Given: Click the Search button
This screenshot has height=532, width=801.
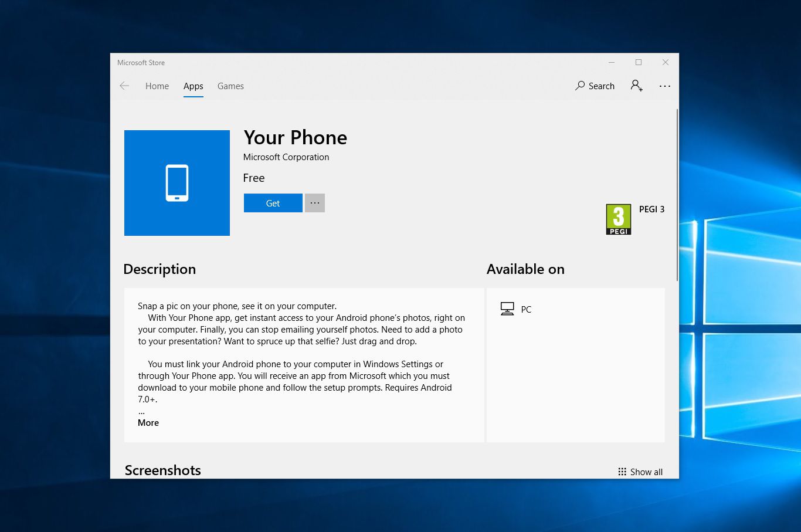Looking at the screenshot, I should point(595,86).
